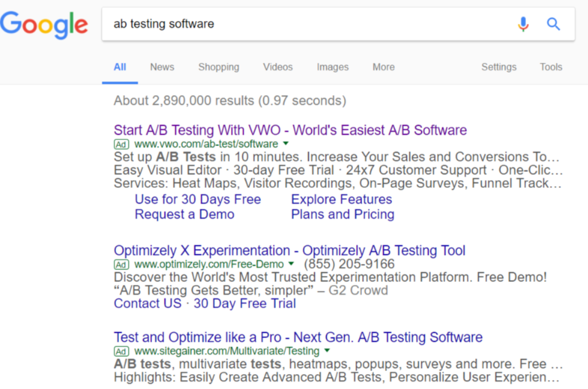
Task: Click the (855) 205-9166 phone number
Action: click(349, 264)
